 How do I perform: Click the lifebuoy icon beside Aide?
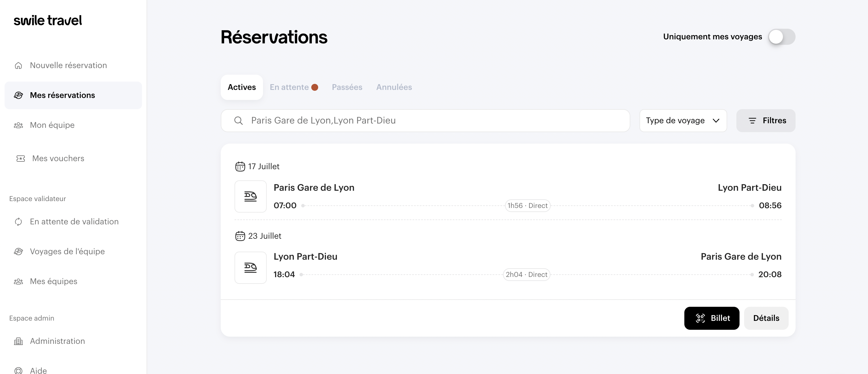(x=18, y=370)
